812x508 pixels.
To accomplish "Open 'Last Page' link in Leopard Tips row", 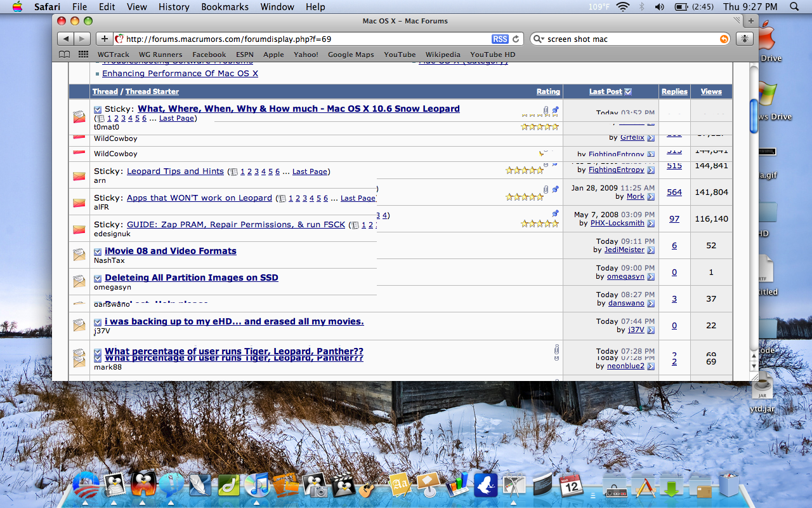I will pos(310,171).
